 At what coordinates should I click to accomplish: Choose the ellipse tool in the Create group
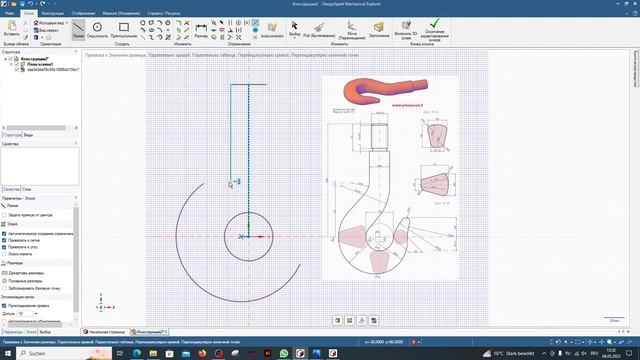coord(151,30)
